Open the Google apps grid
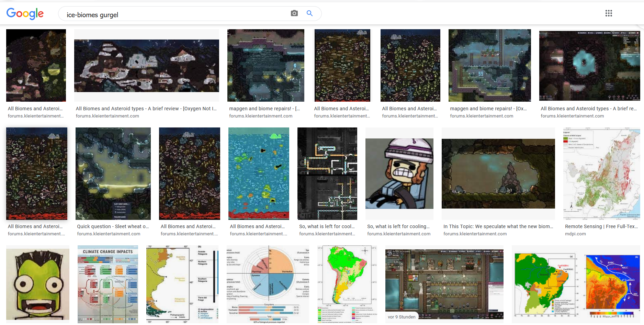 [609, 13]
